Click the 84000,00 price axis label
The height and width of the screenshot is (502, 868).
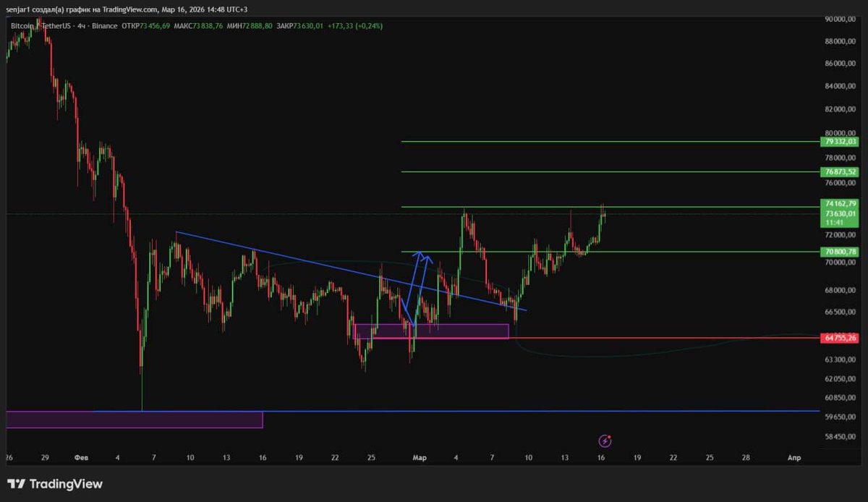point(841,86)
